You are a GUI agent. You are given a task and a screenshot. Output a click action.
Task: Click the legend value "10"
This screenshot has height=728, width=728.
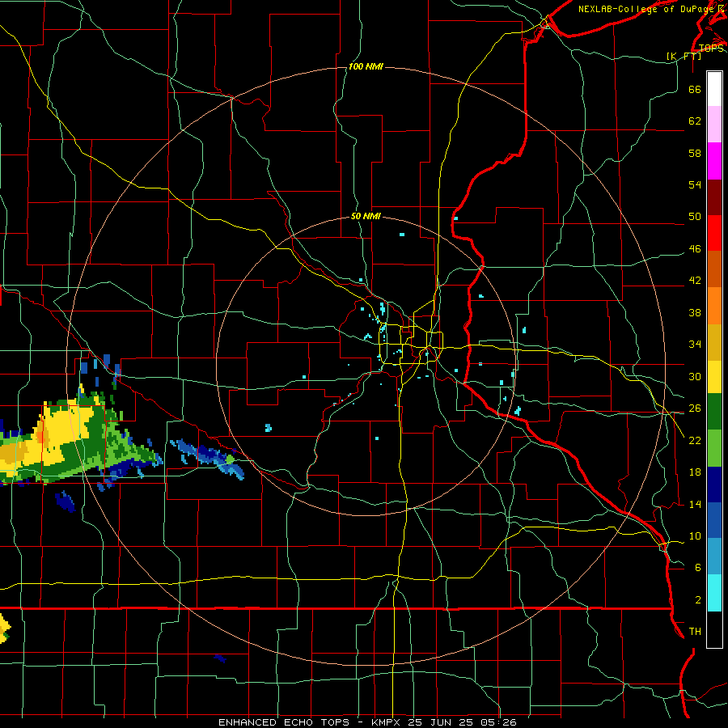695,535
